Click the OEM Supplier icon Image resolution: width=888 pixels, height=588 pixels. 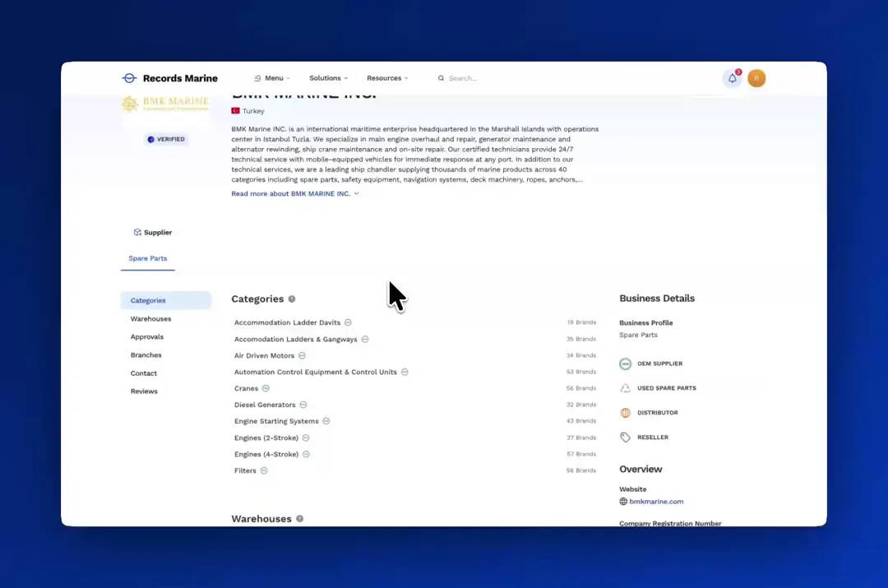625,363
